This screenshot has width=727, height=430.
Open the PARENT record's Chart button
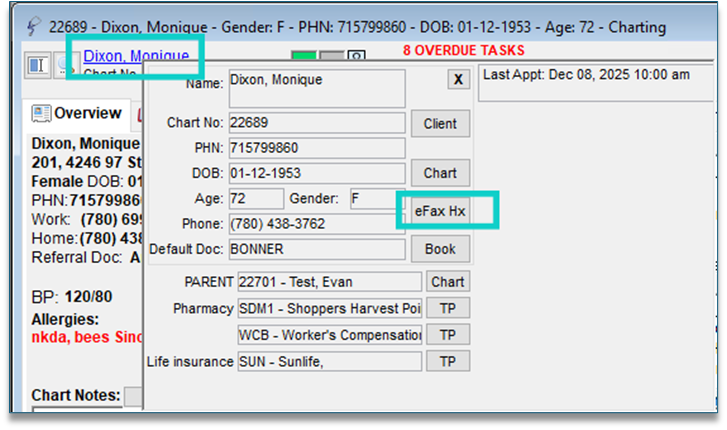click(x=447, y=282)
